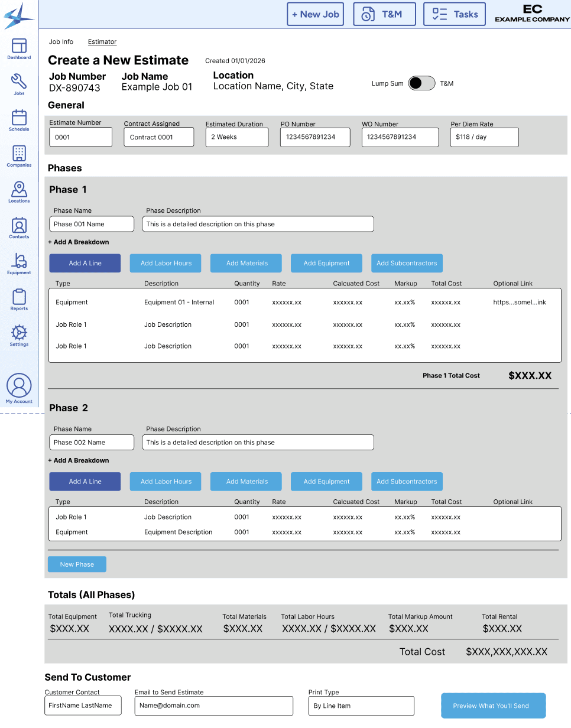Open the Locations map pin icon
This screenshot has width=571, height=728.
19,192
